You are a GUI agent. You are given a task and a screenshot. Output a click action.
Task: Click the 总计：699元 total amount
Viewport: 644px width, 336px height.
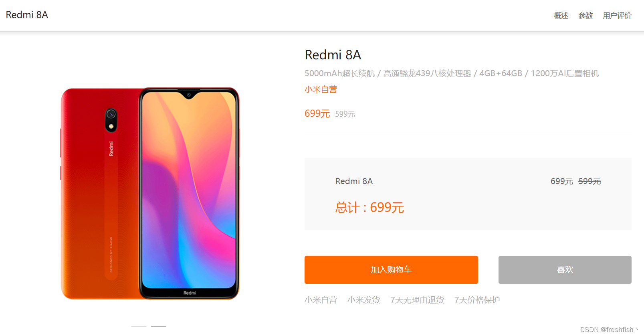369,208
